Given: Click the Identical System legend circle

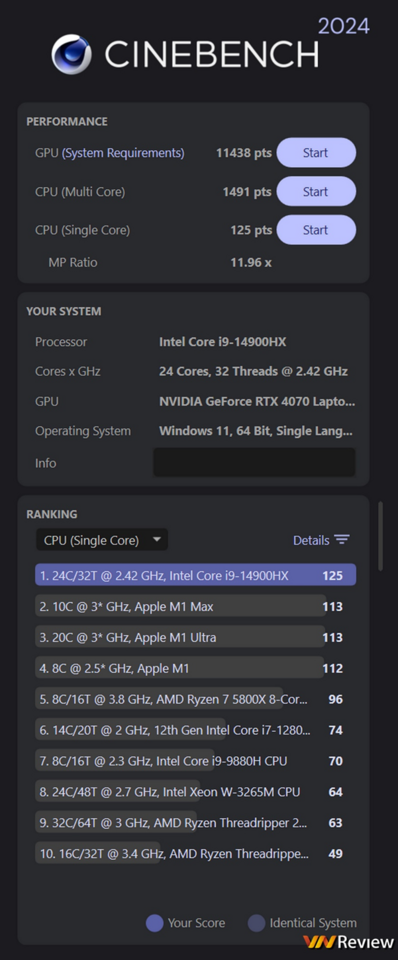Looking at the screenshot, I should (257, 923).
